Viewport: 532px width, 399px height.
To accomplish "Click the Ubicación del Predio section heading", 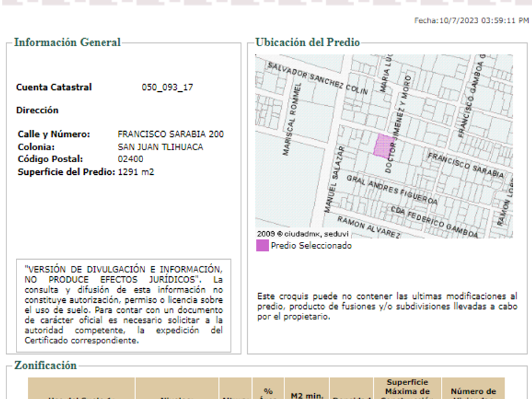I will (x=307, y=42).
